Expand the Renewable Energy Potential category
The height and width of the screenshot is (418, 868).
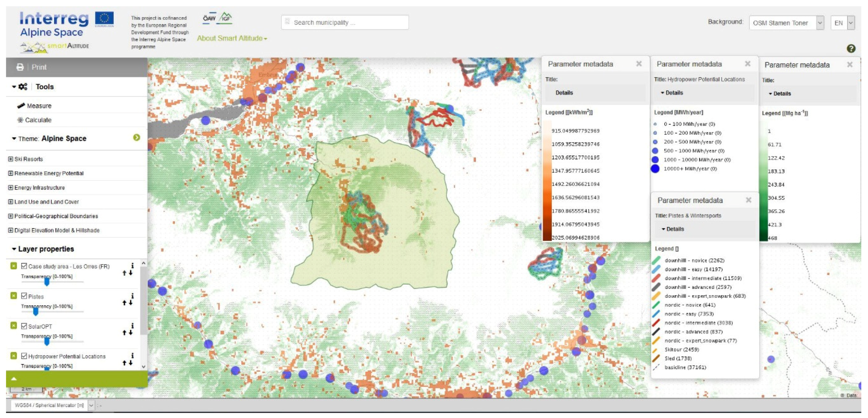(11, 173)
